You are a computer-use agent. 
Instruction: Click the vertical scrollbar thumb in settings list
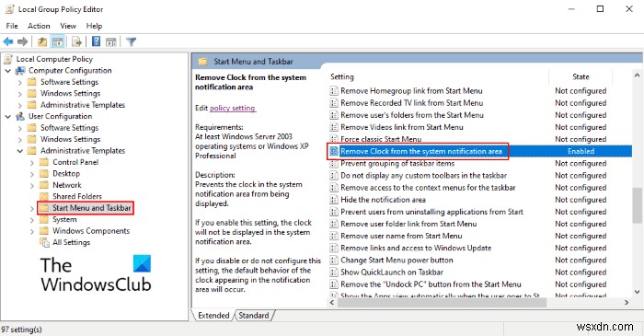click(x=637, y=205)
